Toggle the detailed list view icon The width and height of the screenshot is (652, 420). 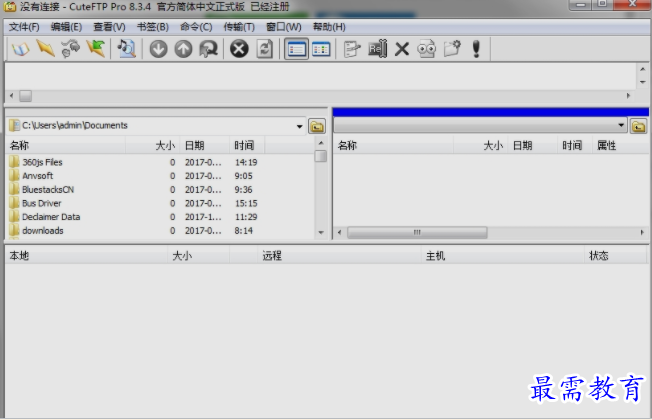(296, 49)
